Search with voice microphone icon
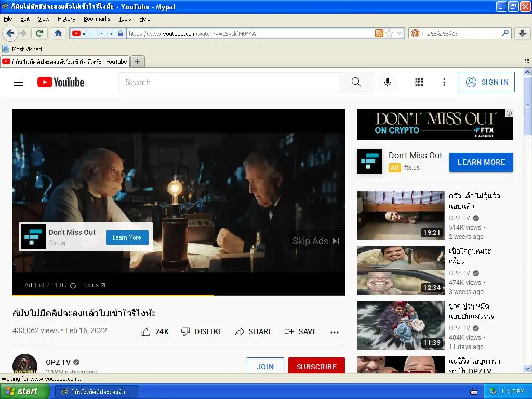The width and height of the screenshot is (532, 399). (x=388, y=82)
